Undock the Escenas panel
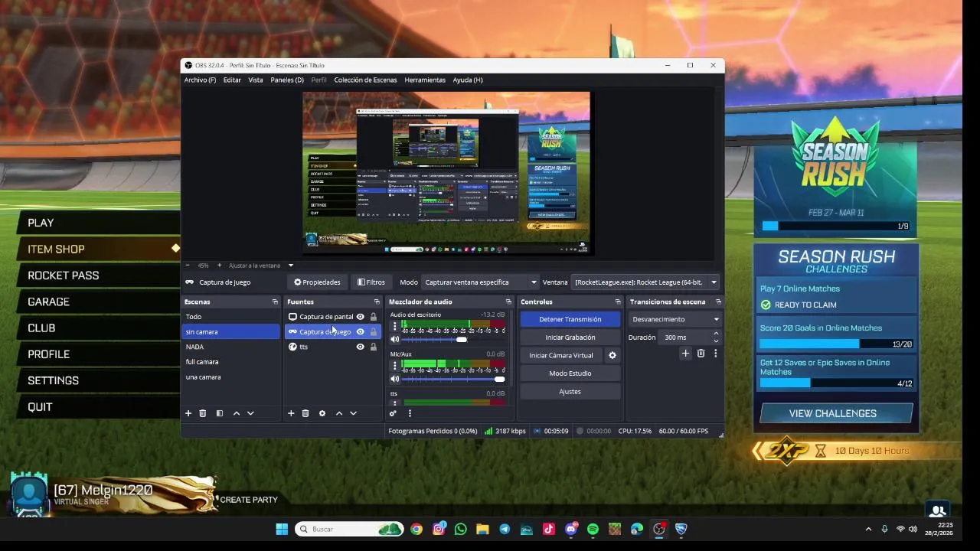 275,302
